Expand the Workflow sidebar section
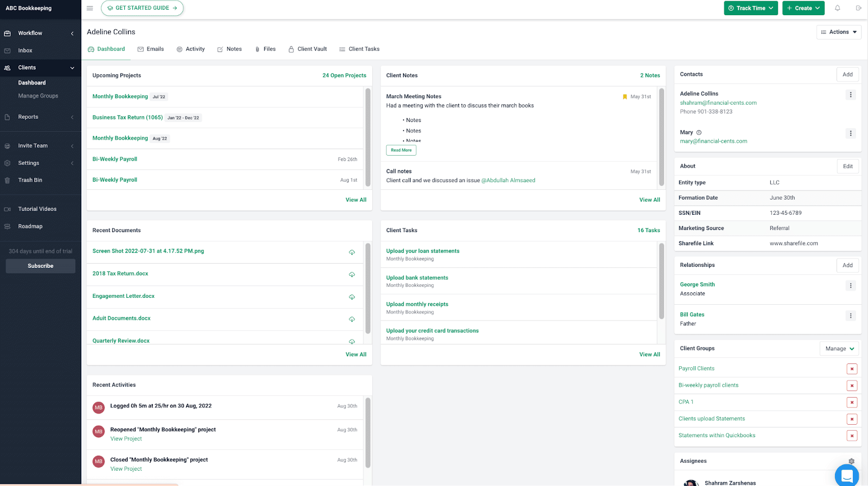Viewport: 868px width, 486px height. [41, 33]
